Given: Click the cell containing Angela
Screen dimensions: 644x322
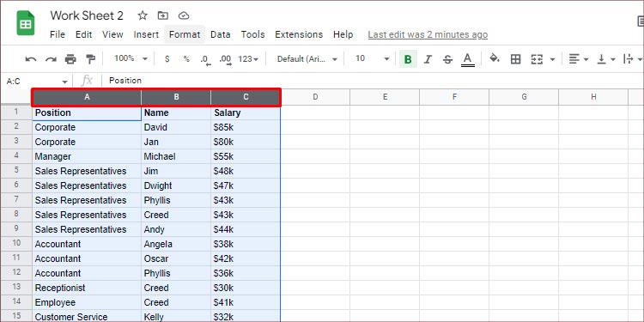Looking at the screenshot, I should pyautogui.click(x=176, y=244).
